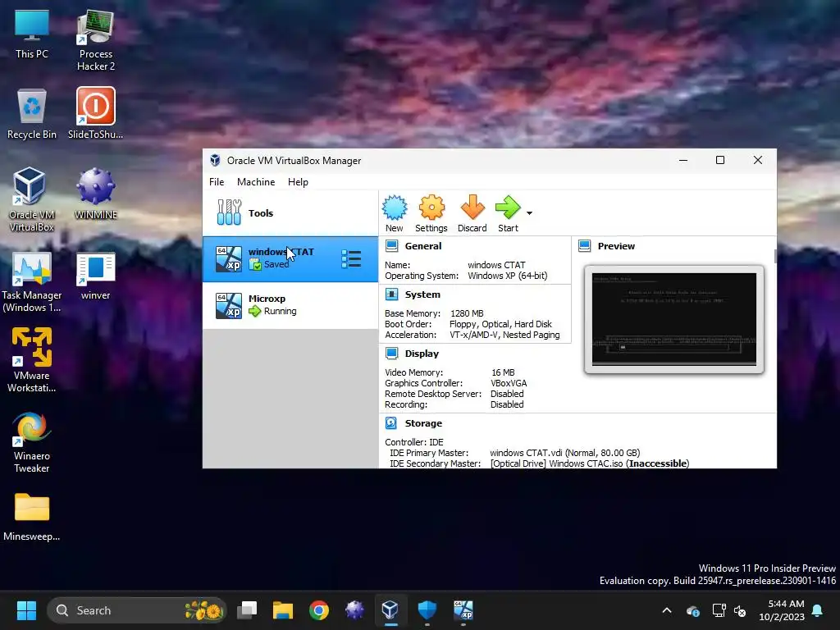This screenshot has height=630, width=840.
Task: Open the Start button dropdown arrow
Action: click(529, 213)
